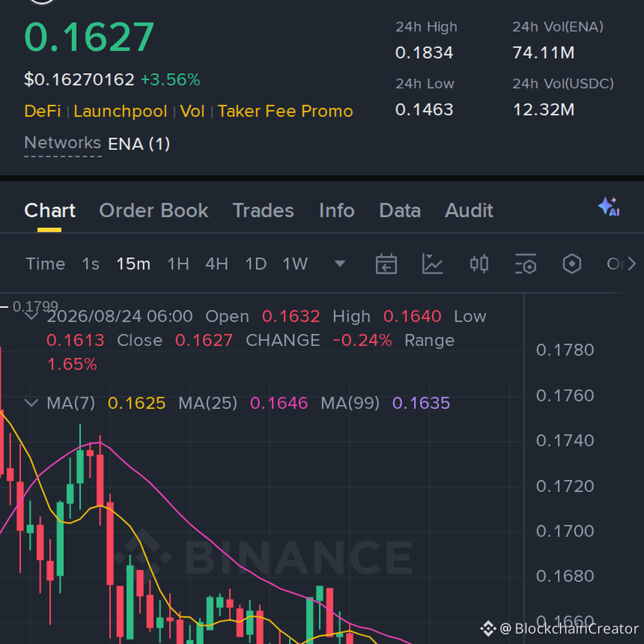The image size is (644, 644).
Task: Open the calendar go-to-date icon
Action: click(386, 264)
